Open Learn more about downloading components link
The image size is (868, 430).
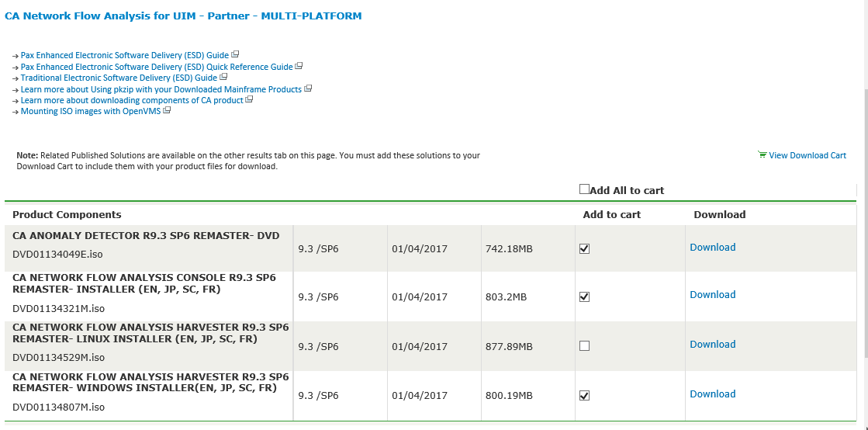pyautogui.click(x=132, y=100)
